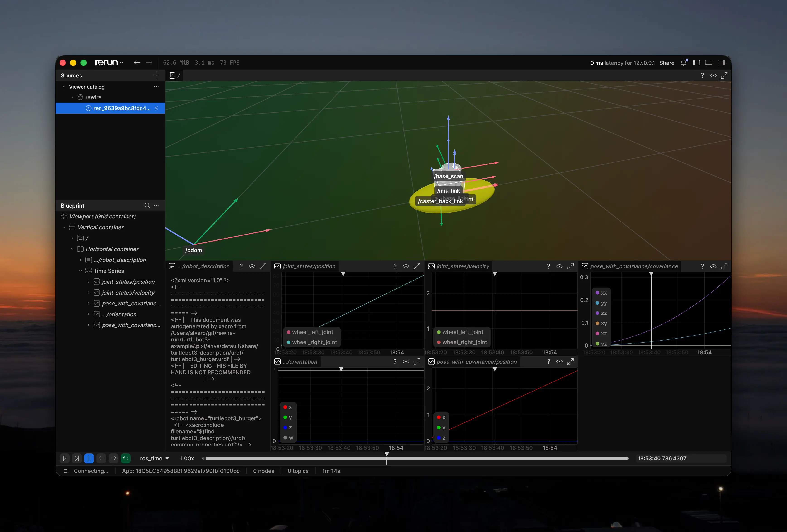
Task: Maximize the robot_description view
Action: [x=263, y=266]
